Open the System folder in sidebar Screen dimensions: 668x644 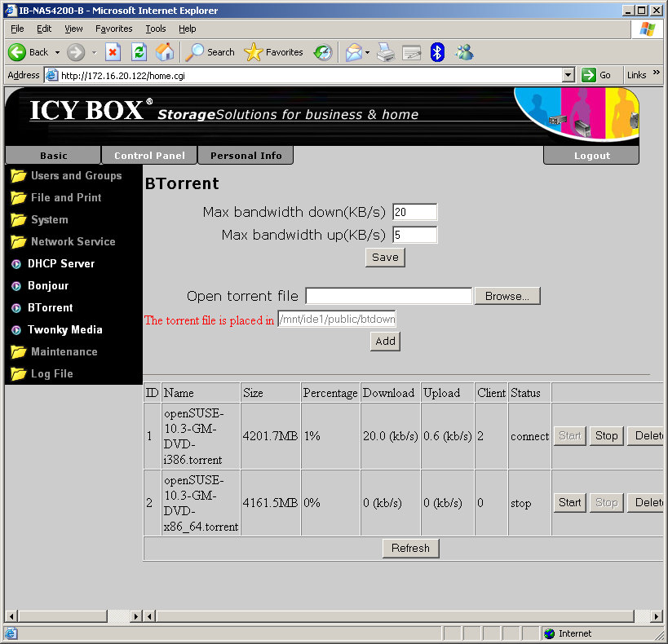[40, 220]
